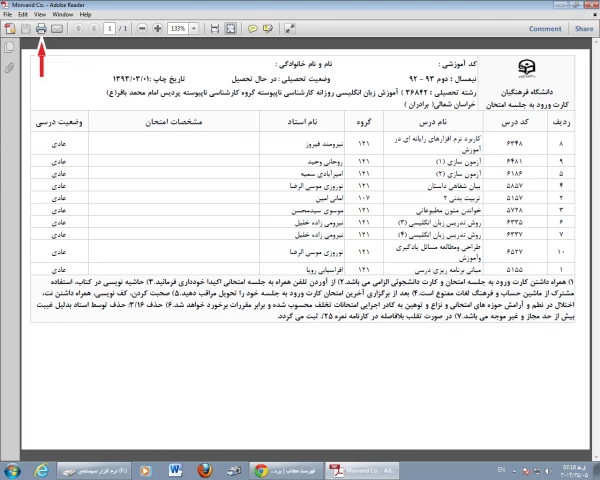Open the Window menu
Image resolution: width=600 pixels, height=480 pixels.
click(x=62, y=16)
